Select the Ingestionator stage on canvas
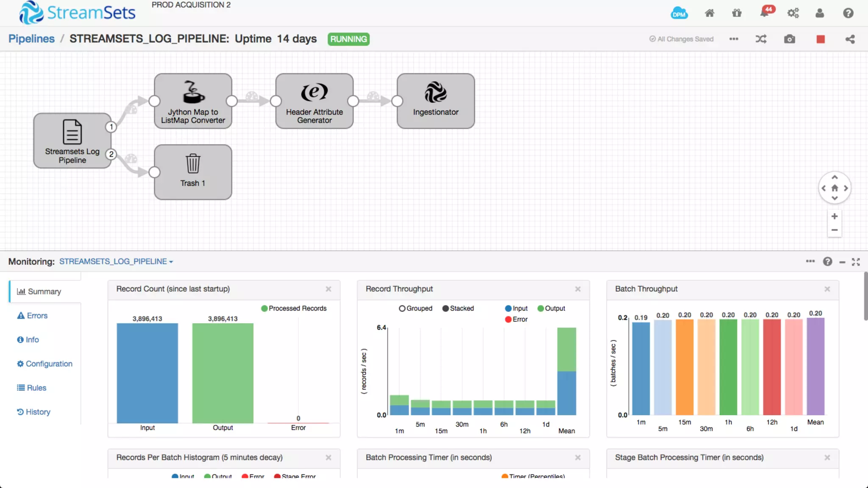This screenshot has width=868, height=488. [x=435, y=101]
